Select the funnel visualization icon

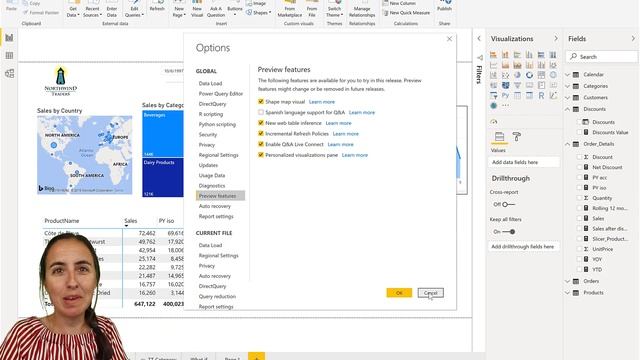click(517, 85)
